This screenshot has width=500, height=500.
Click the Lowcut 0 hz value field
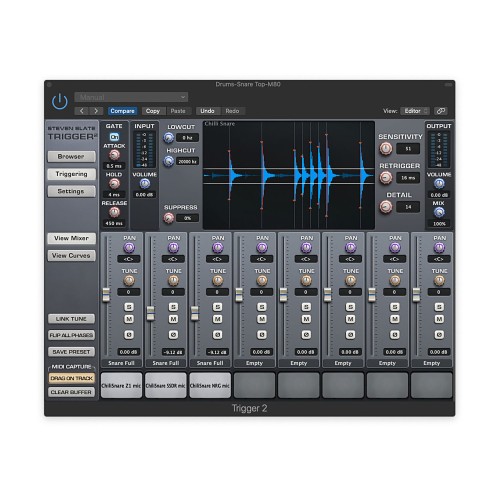[x=187, y=138]
